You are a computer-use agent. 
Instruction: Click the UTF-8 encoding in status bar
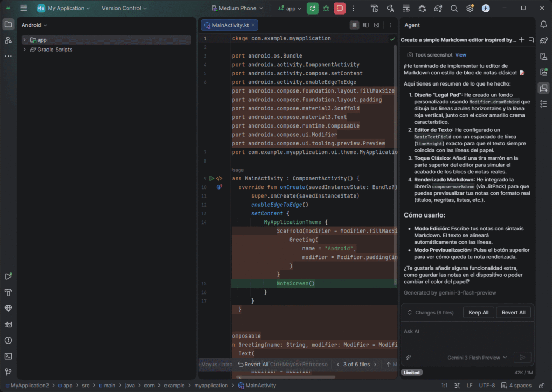[487, 386]
